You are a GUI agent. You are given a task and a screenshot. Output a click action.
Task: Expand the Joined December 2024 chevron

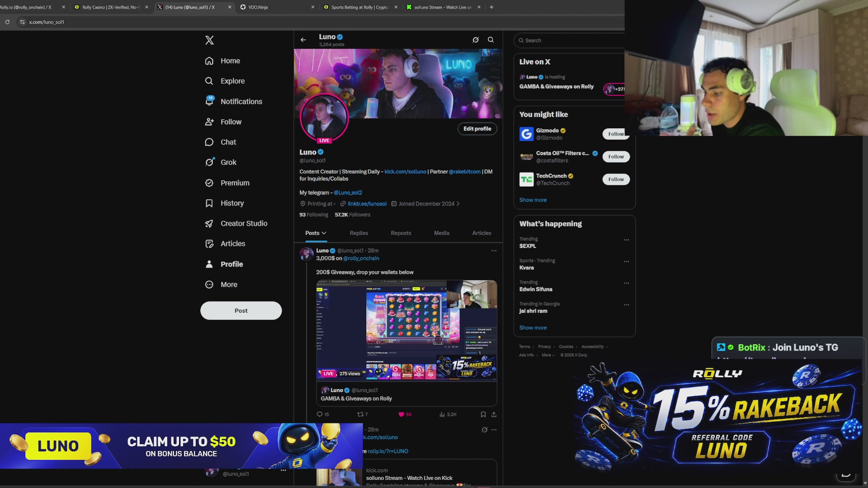(x=458, y=204)
